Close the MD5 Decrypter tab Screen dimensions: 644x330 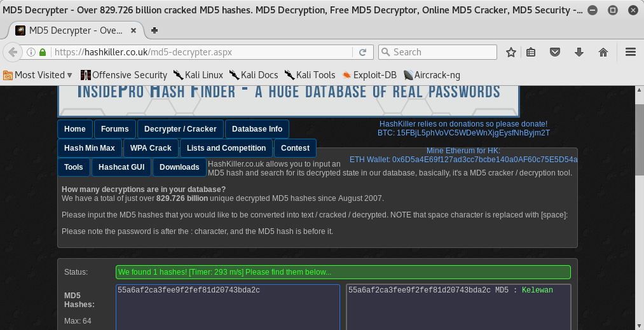134,31
